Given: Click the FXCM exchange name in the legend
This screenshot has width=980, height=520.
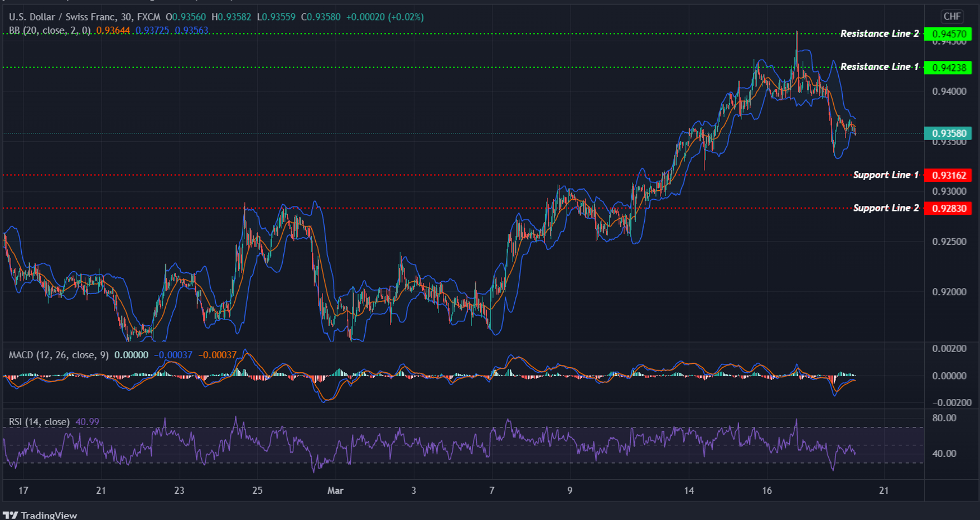Looking at the screenshot, I should tap(148, 17).
